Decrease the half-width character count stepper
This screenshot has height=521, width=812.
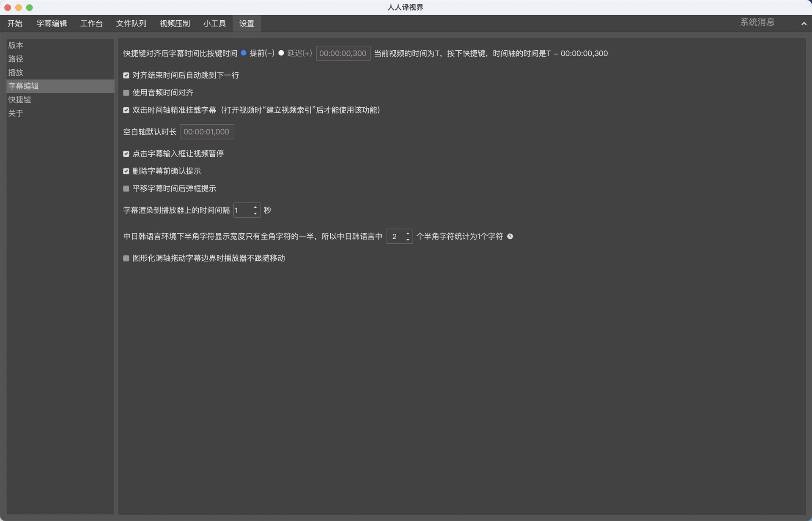tap(408, 240)
